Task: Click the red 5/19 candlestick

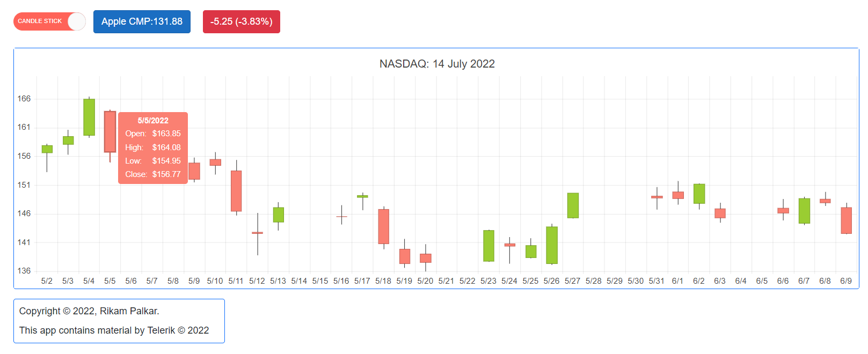Action: (x=404, y=256)
